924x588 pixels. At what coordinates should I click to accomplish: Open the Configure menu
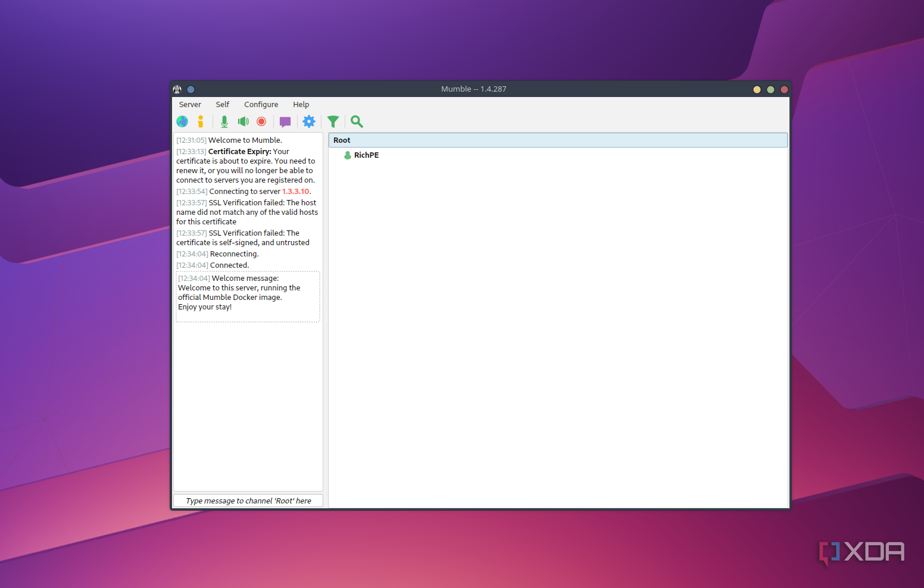[261, 104]
